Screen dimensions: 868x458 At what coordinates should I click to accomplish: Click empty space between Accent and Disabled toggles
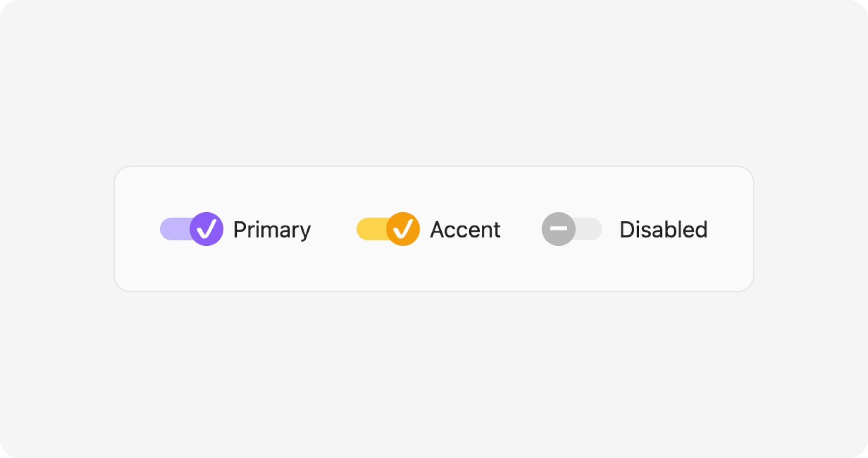coord(521,229)
